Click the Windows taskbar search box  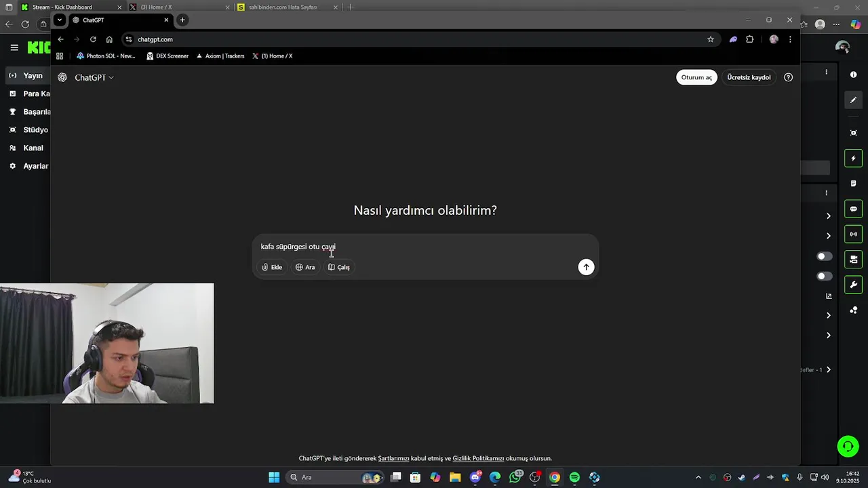[x=335, y=477]
